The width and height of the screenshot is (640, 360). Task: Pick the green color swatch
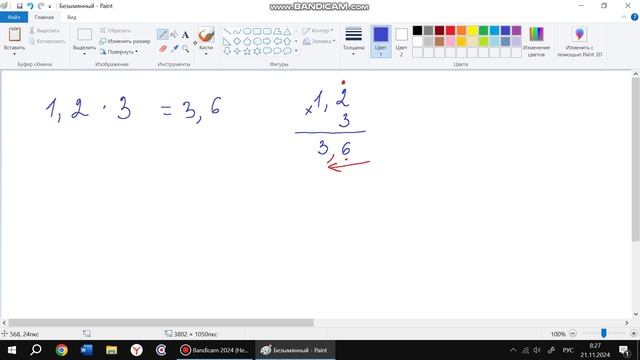tap(483, 31)
